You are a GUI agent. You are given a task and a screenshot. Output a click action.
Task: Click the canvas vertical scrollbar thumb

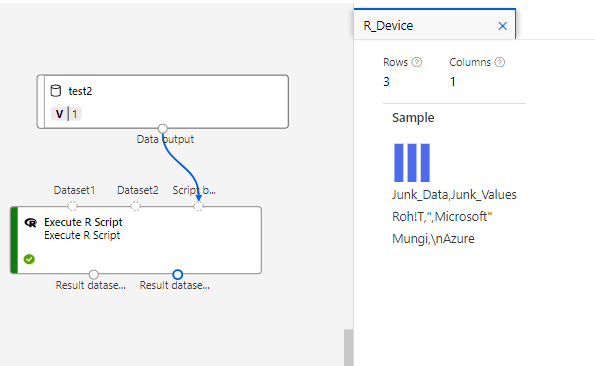(x=348, y=347)
